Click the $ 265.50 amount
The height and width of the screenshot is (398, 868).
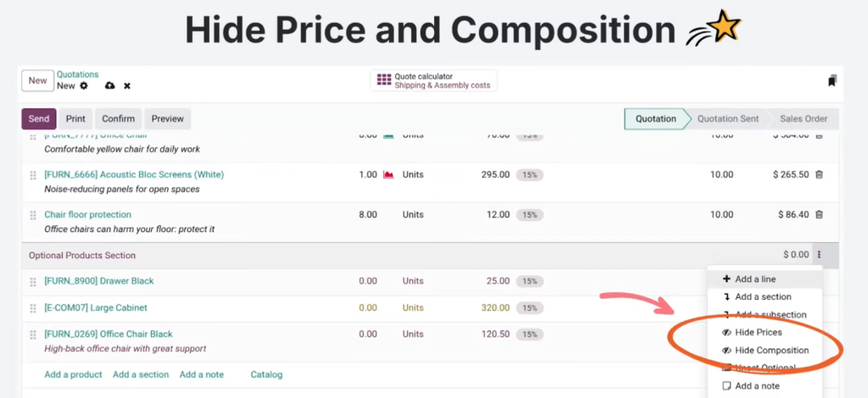pos(791,174)
